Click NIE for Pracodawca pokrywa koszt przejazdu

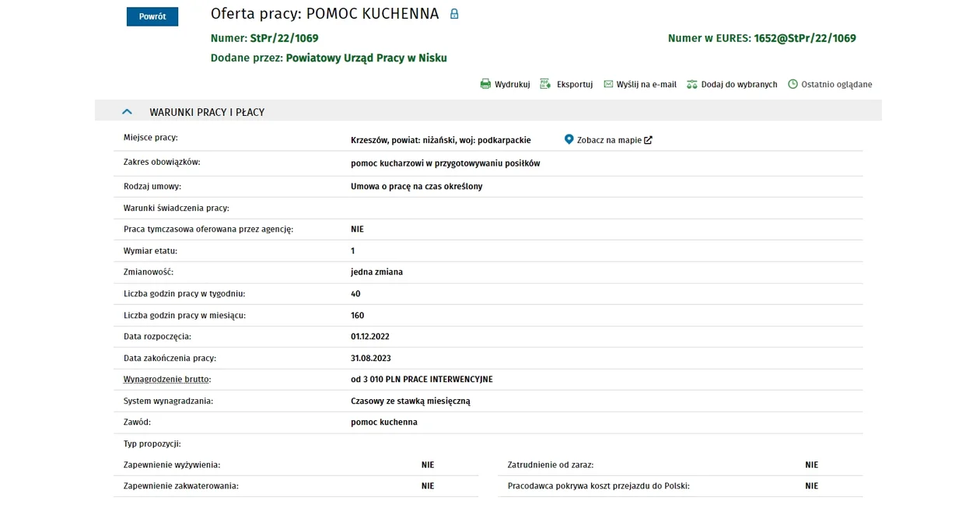tap(811, 486)
